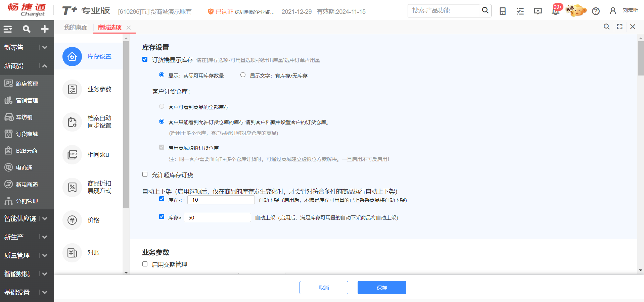The height and width of the screenshot is (302, 644).
Task: Open the 相同sku icon
Action: (x=72, y=155)
